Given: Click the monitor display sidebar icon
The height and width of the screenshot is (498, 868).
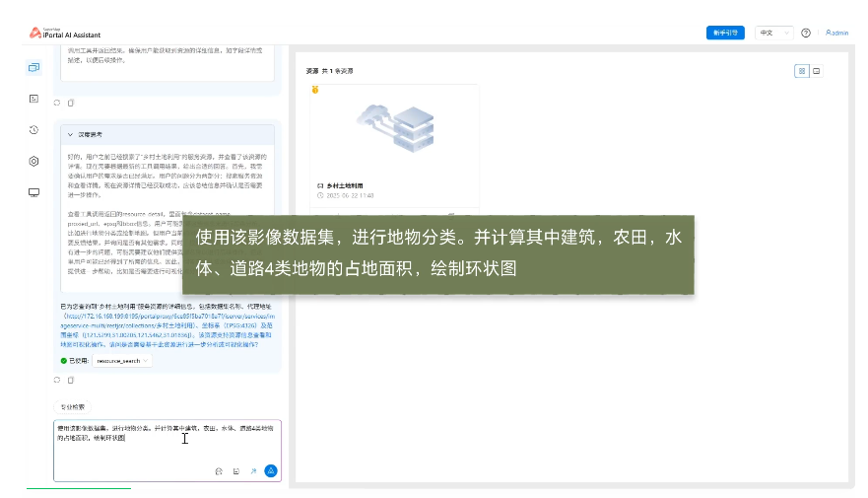Looking at the screenshot, I should pyautogui.click(x=33, y=192).
